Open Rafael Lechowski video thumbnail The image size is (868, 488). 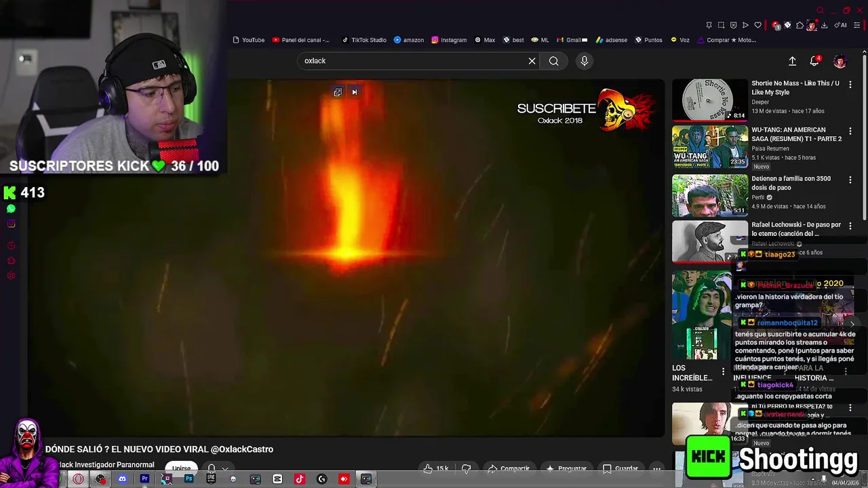tap(710, 241)
